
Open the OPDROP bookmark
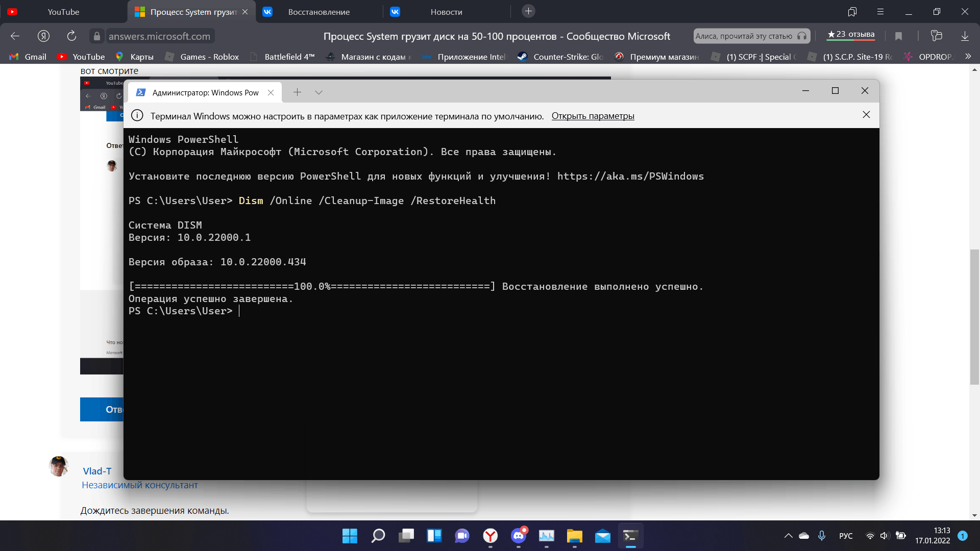(x=928, y=57)
